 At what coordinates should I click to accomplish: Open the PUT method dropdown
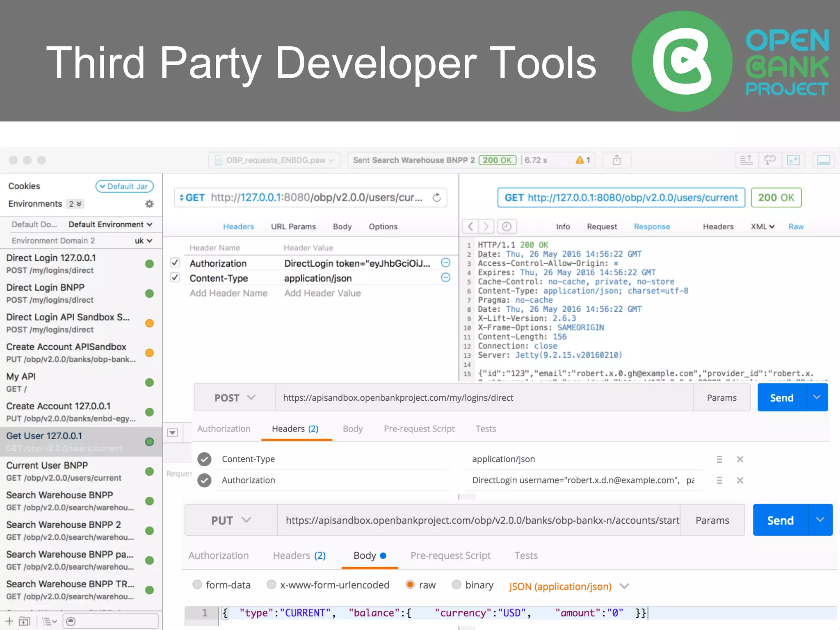(x=231, y=520)
